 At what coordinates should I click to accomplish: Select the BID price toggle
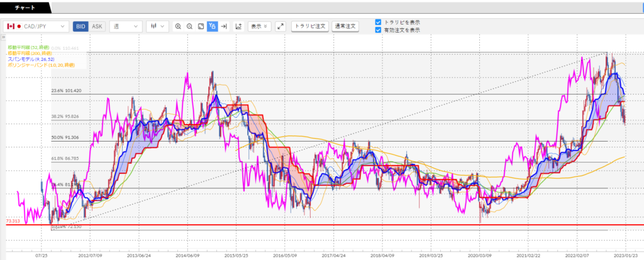click(x=81, y=26)
